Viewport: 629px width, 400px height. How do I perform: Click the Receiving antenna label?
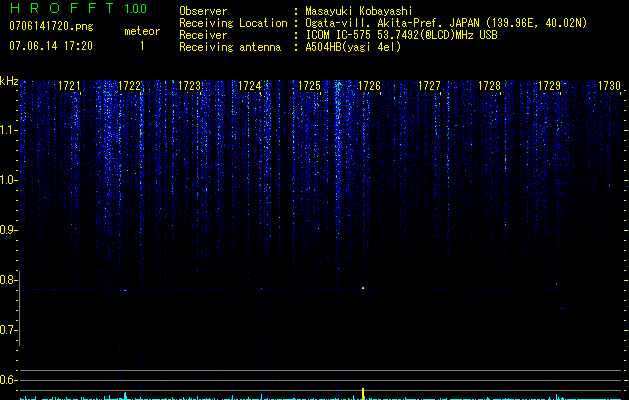click(230, 47)
